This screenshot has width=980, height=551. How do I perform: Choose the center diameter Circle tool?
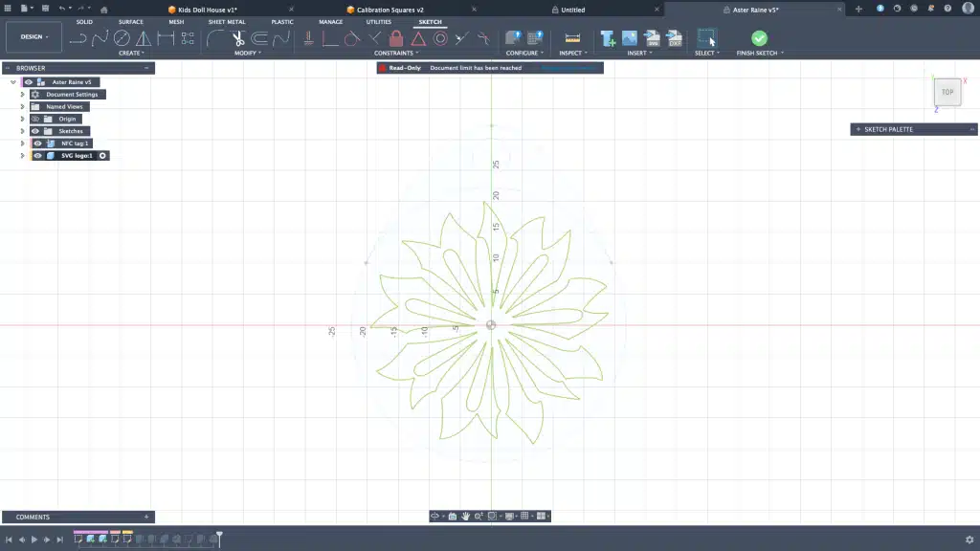122,39
